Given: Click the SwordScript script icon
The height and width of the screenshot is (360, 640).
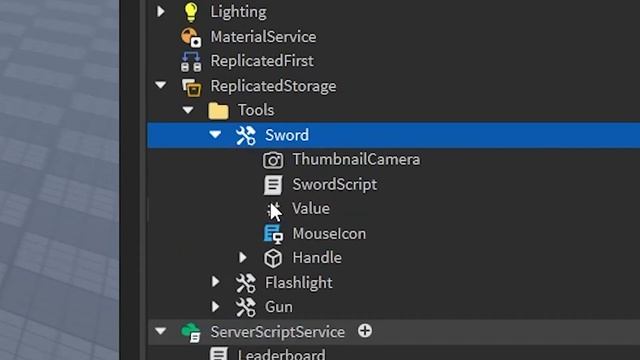Looking at the screenshot, I should [x=273, y=184].
